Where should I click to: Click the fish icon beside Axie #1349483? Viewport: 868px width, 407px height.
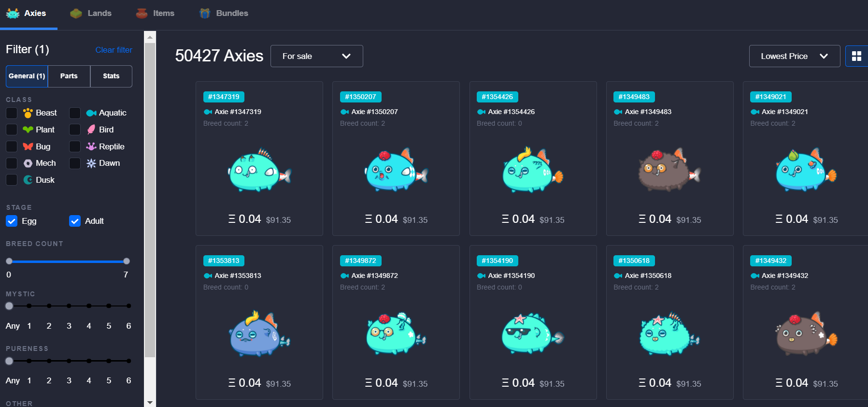pyautogui.click(x=618, y=112)
